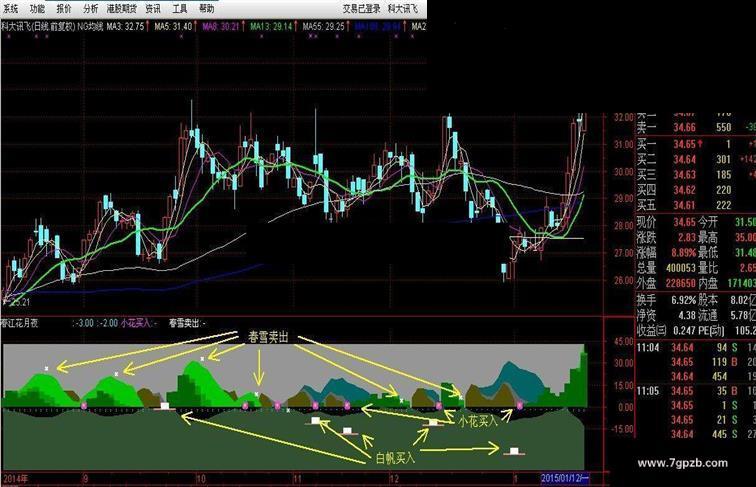Viewport: 756px width, 487px height.
Task: Click the 涨跌 value 2.83
Action: coord(687,237)
